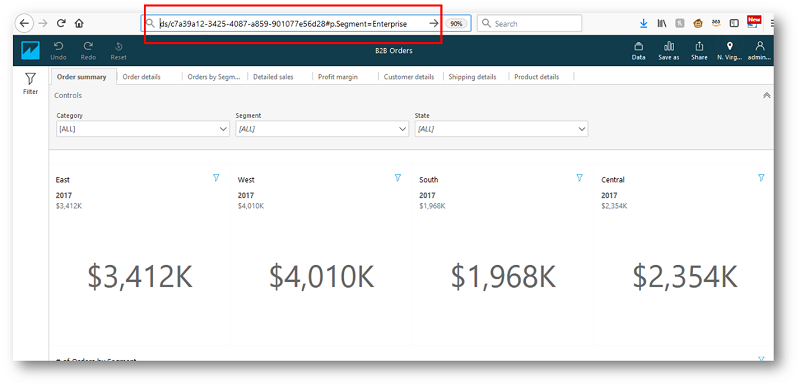Click the browser forward arrow

pyautogui.click(x=43, y=23)
